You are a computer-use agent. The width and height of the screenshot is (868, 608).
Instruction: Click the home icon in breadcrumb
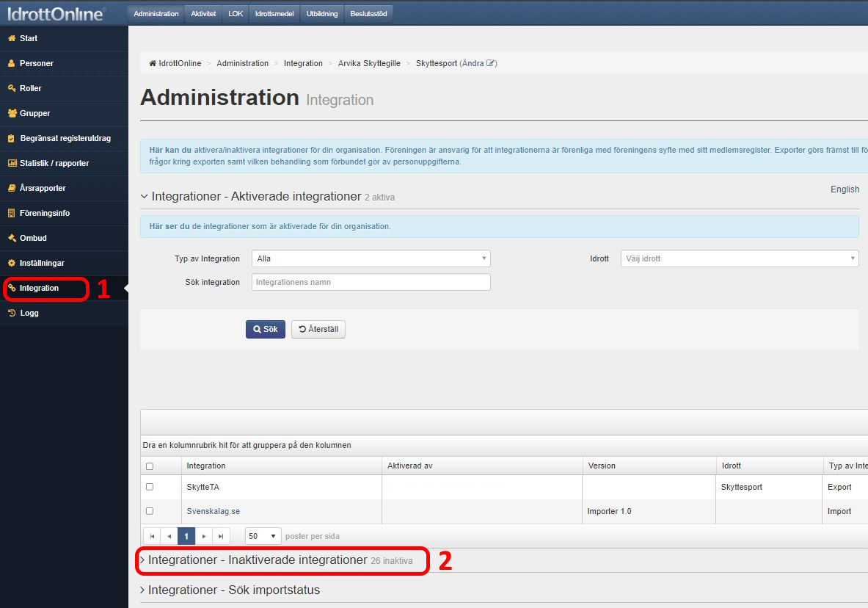[x=153, y=63]
